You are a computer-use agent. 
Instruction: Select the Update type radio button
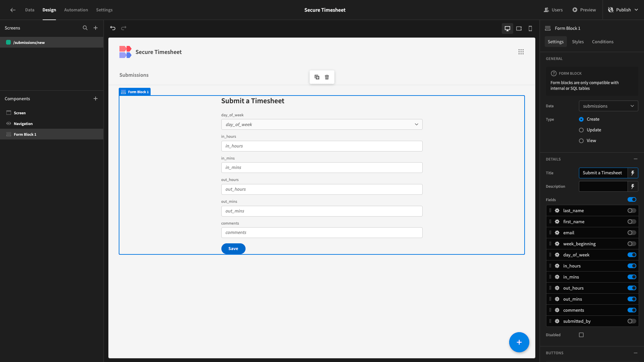[x=581, y=130]
